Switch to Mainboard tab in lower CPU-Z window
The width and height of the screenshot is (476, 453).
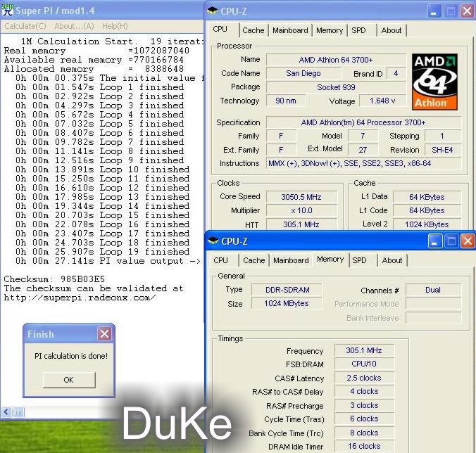(x=291, y=260)
